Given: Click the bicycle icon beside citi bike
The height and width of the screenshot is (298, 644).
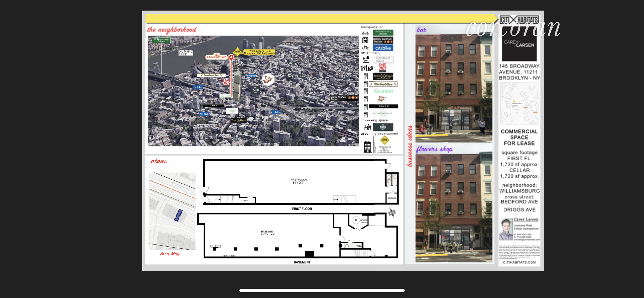Looking at the screenshot, I should [x=366, y=48].
